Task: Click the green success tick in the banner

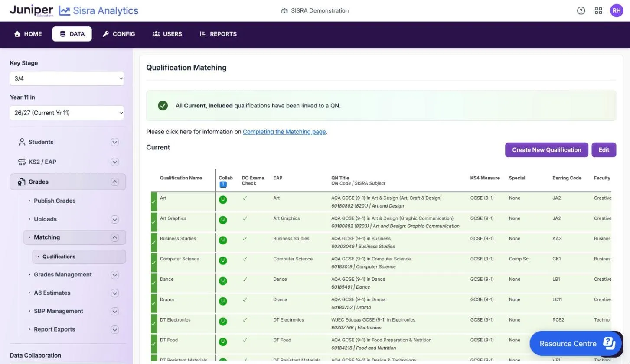Action: 163,105
